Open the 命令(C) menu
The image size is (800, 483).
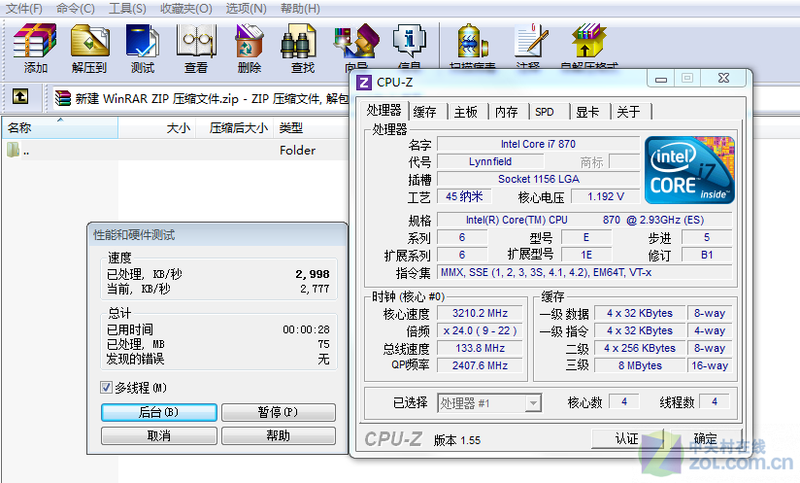click(76, 9)
